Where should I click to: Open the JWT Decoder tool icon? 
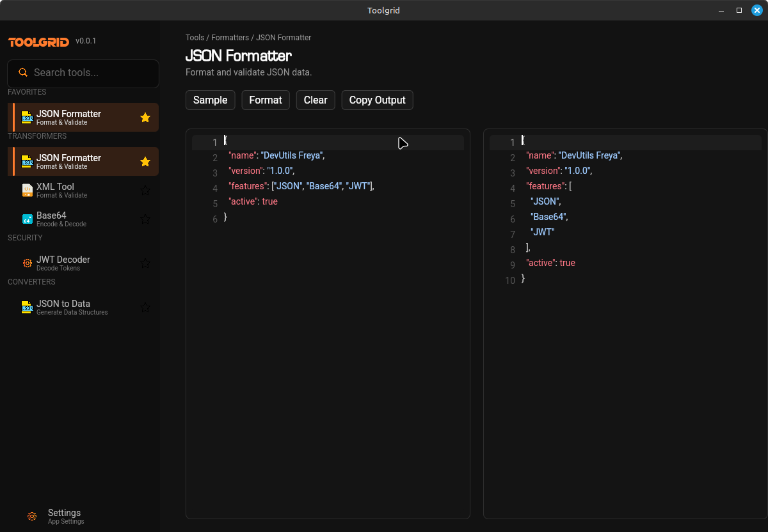tap(27, 263)
